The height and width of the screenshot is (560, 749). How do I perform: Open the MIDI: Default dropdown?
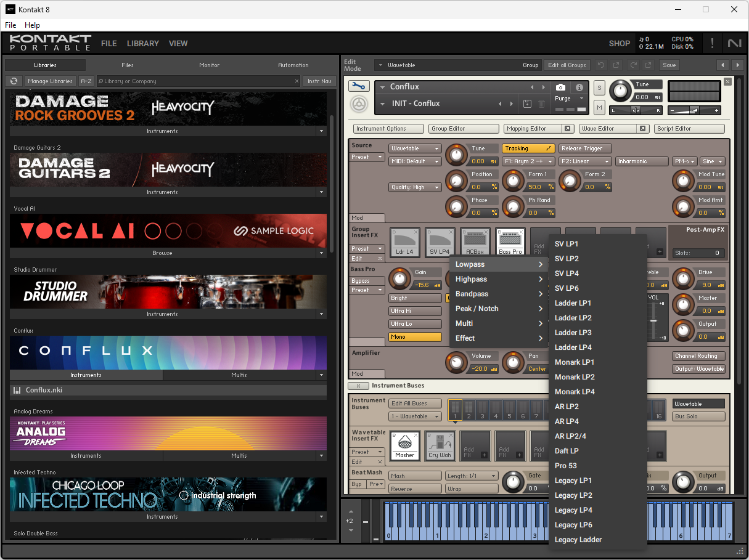coord(415,161)
